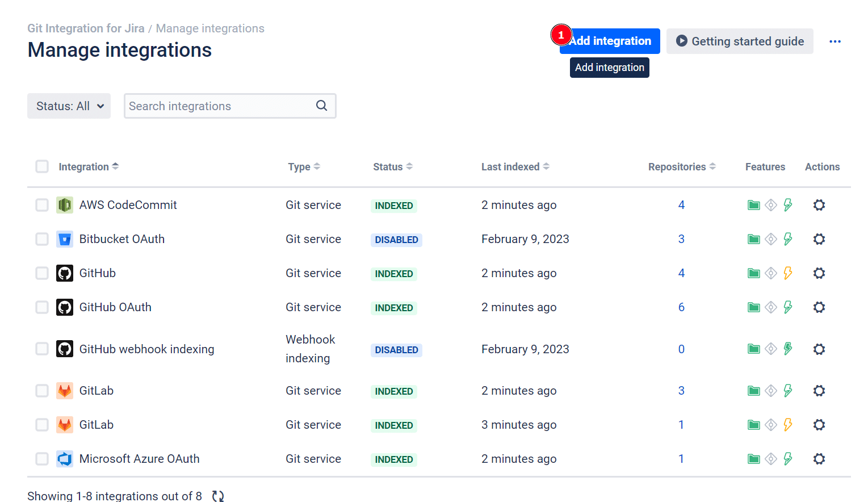
Task: Open the three-dots more options menu
Action: (835, 41)
